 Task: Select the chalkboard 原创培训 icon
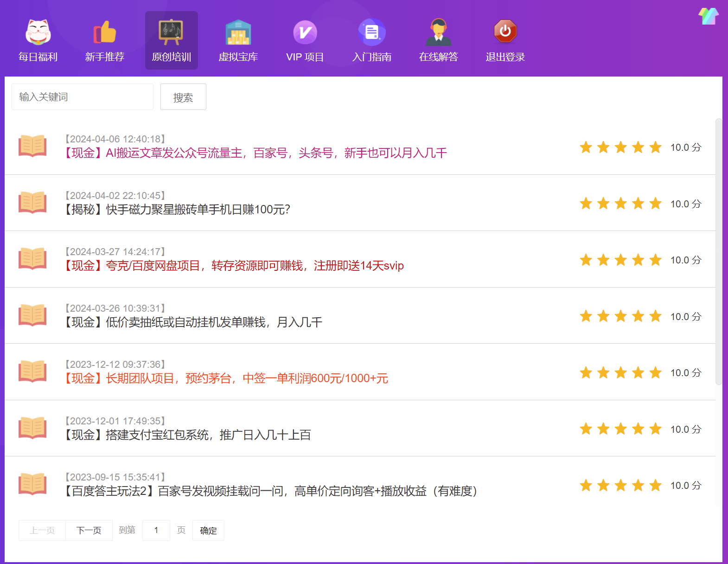tap(171, 32)
